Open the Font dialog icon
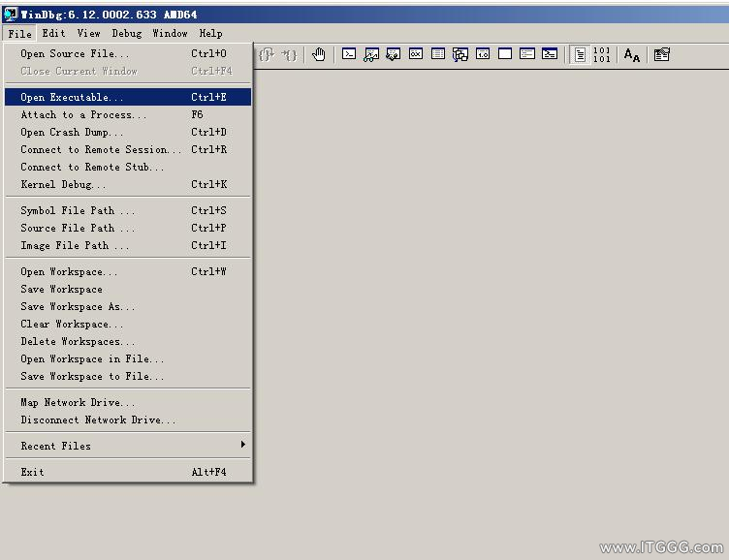This screenshot has width=729, height=560. coord(631,55)
